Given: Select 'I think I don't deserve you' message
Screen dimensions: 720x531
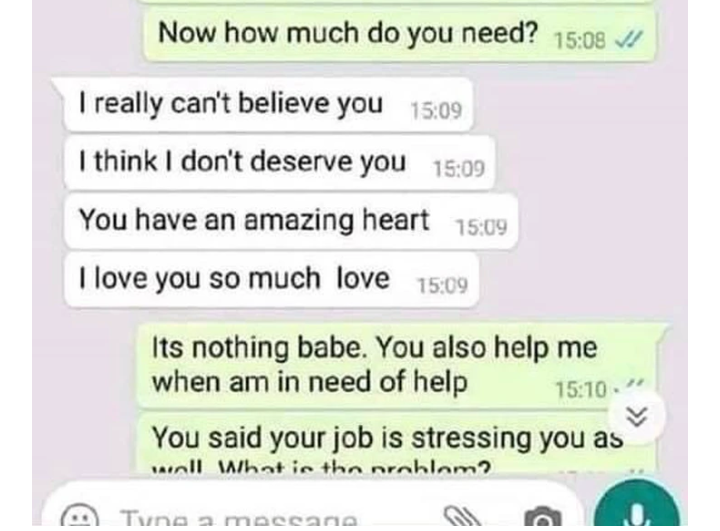Looking at the screenshot, I should point(279,163).
